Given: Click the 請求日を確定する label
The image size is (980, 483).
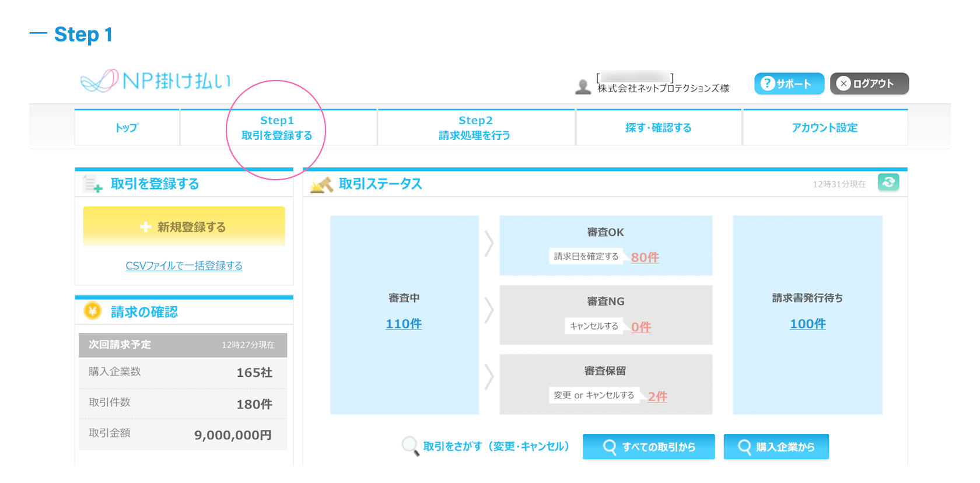Looking at the screenshot, I should (586, 257).
